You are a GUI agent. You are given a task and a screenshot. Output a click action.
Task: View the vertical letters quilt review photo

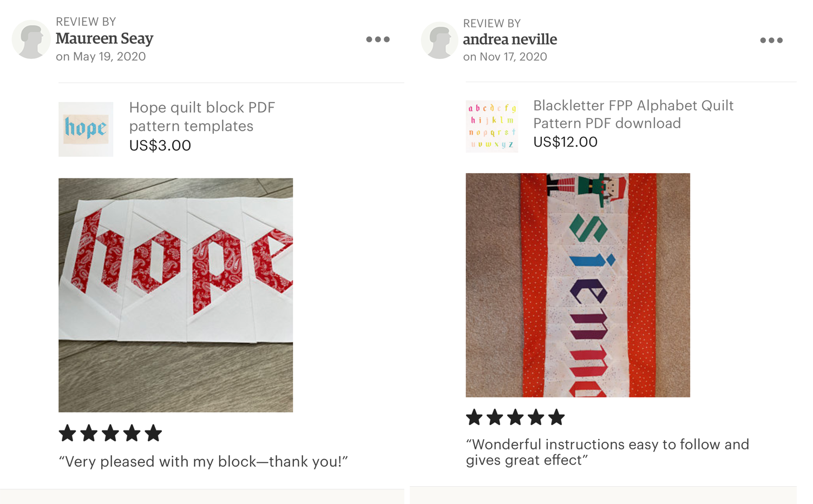(x=578, y=285)
